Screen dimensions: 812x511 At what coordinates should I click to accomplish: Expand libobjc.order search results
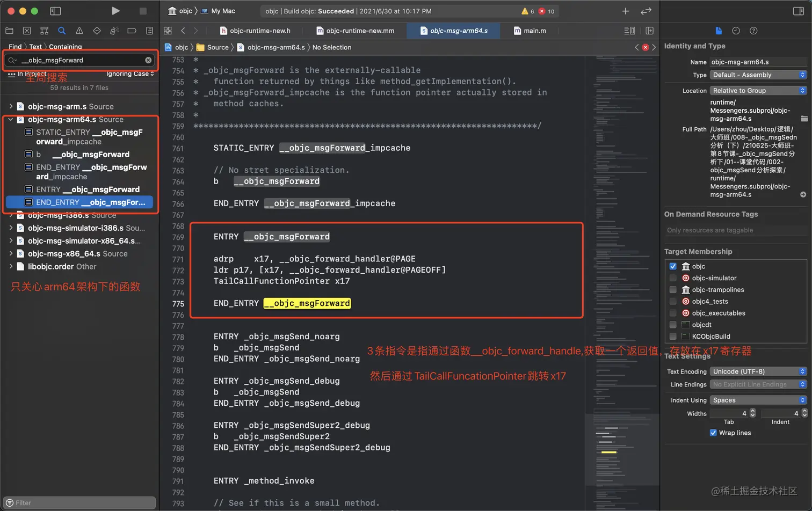(x=11, y=266)
